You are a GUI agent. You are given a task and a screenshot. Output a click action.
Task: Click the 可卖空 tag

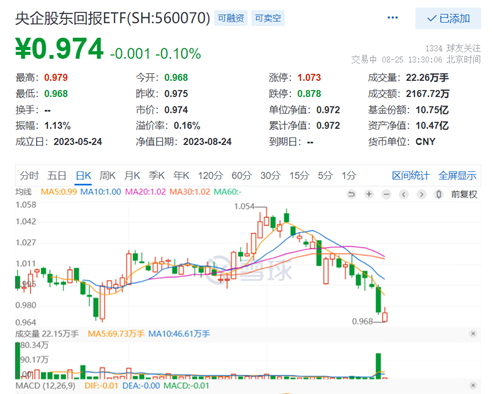(268, 18)
